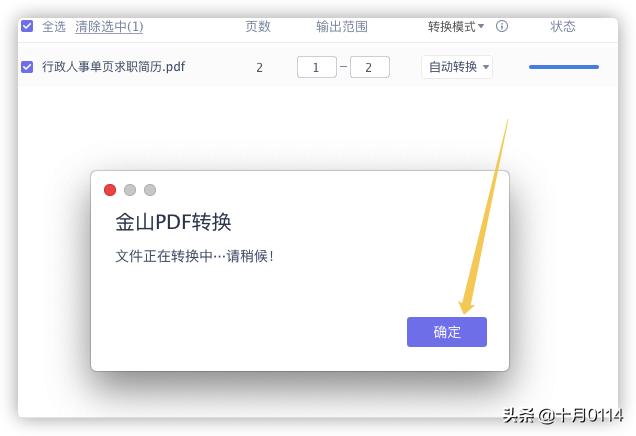Image resolution: width=636 pixels, height=436 pixels.
Task: Click the 清除选中(1) link
Action: [109, 27]
